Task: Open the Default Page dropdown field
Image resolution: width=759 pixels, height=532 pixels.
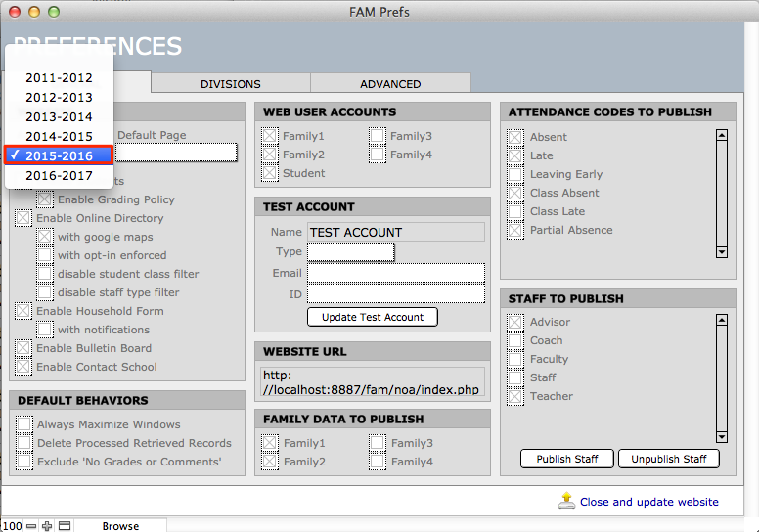Action: coord(176,153)
